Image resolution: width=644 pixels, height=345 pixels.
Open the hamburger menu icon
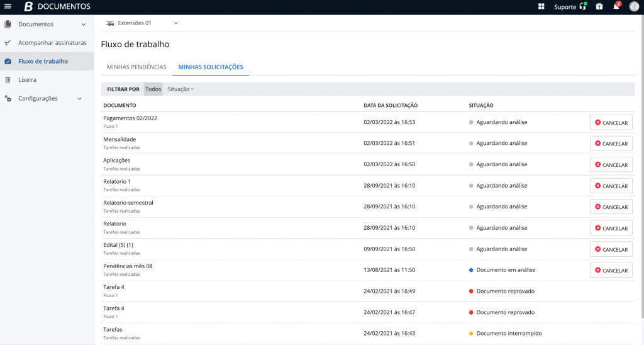point(8,7)
